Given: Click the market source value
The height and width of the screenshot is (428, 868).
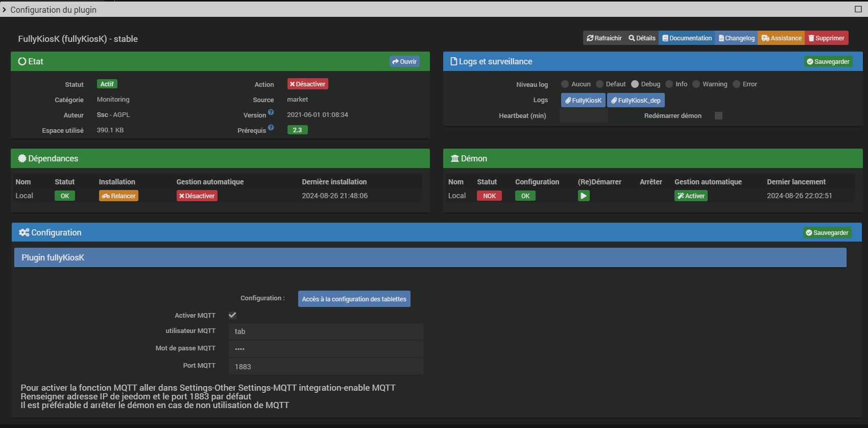Looking at the screenshot, I should [x=298, y=100].
